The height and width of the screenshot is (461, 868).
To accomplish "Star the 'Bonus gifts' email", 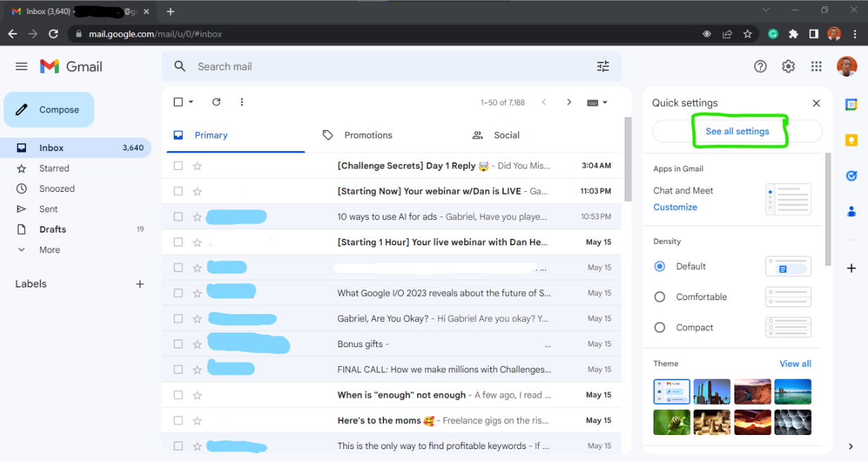I will point(197,344).
